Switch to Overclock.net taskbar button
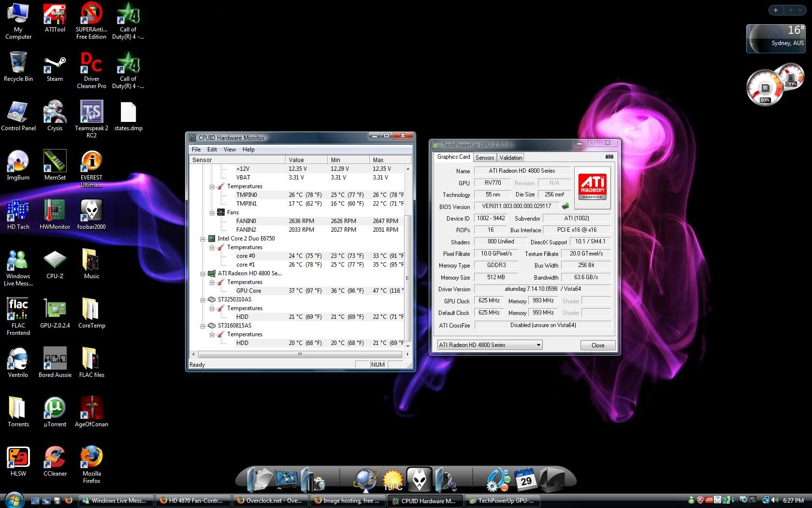Screen dimensions: 812x508 pos(271,501)
